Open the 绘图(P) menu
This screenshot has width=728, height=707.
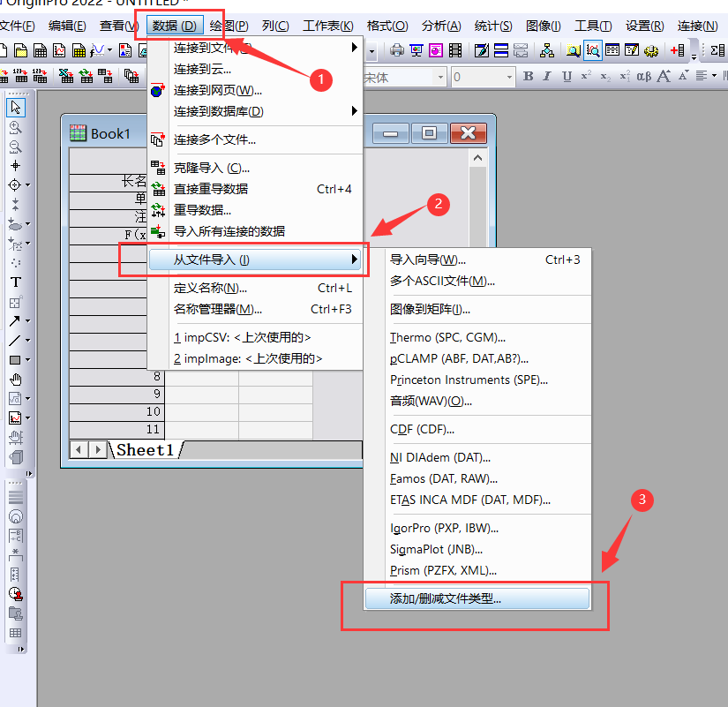229,26
